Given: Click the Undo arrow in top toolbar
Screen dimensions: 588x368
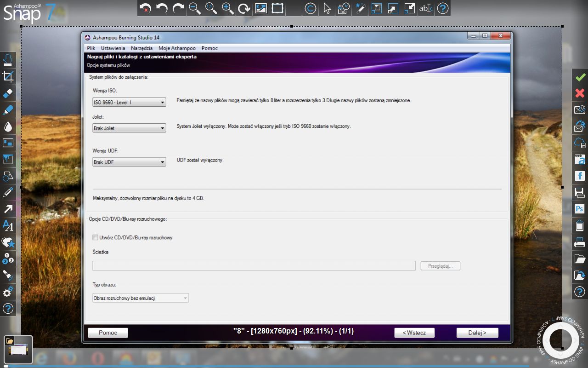Looking at the screenshot, I should tap(162, 8).
